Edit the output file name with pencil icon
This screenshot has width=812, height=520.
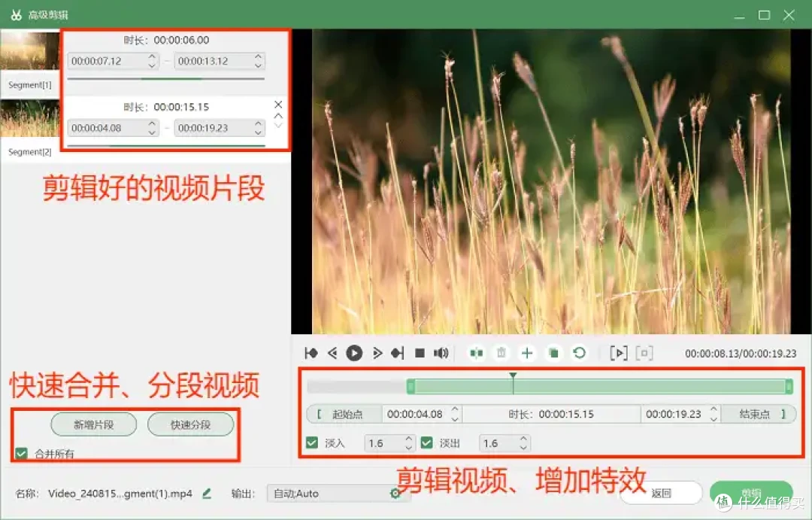207,493
